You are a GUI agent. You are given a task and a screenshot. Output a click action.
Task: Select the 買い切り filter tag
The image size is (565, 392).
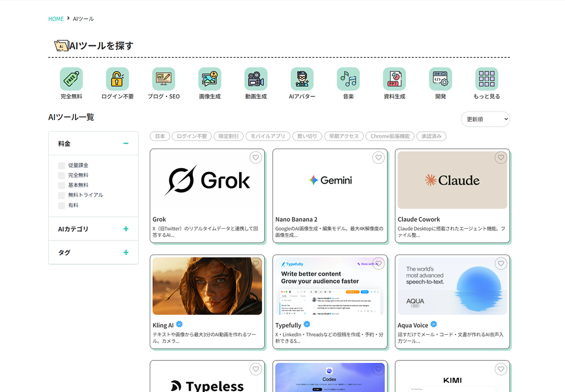point(307,136)
